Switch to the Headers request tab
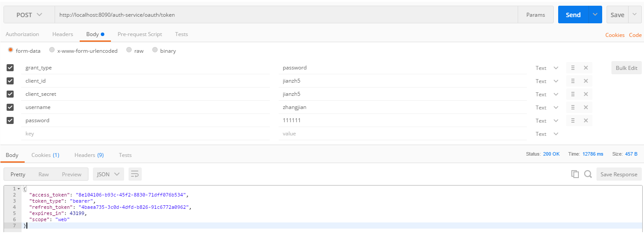 [x=63, y=34]
